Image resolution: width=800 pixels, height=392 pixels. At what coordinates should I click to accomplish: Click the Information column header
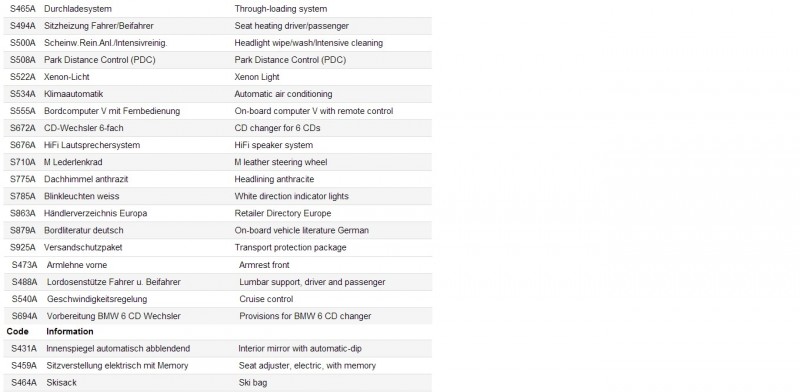70,331
